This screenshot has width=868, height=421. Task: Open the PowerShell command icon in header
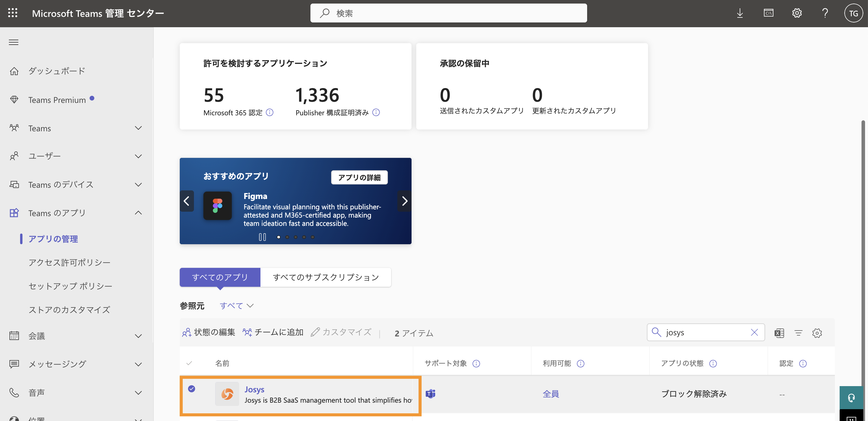pyautogui.click(x=769, y=13)
